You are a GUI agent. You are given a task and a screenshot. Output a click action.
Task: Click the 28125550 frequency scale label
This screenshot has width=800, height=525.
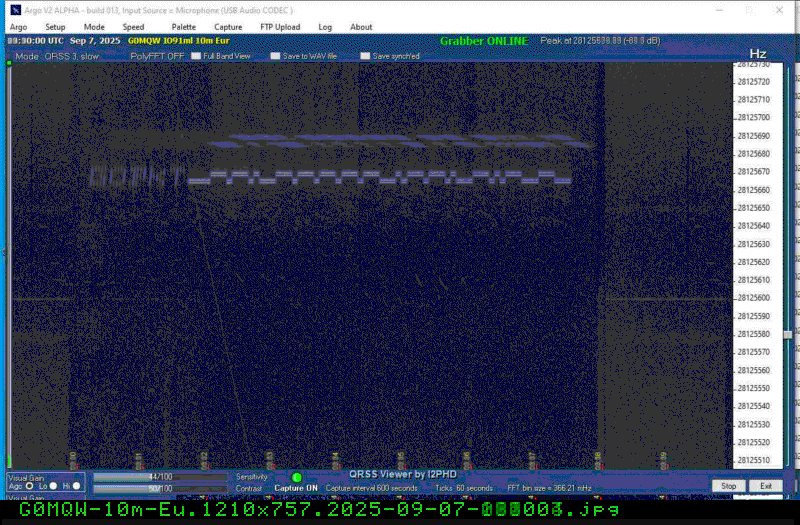tap(754, 388)
